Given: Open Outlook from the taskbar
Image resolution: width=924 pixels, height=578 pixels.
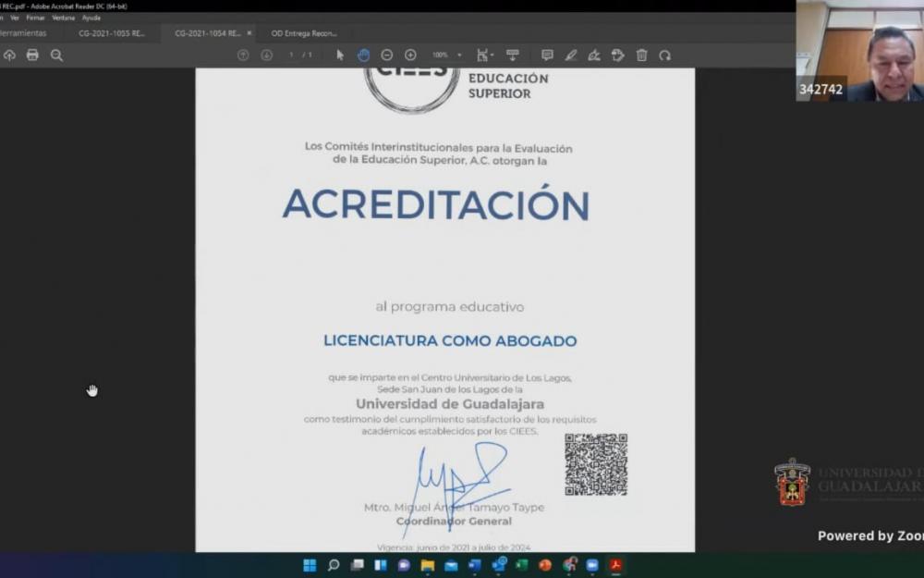Looking at the screenshot, I should 499,565.
